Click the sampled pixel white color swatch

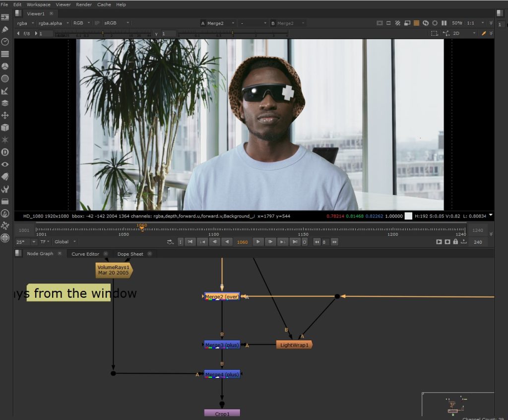coord(409,216)
